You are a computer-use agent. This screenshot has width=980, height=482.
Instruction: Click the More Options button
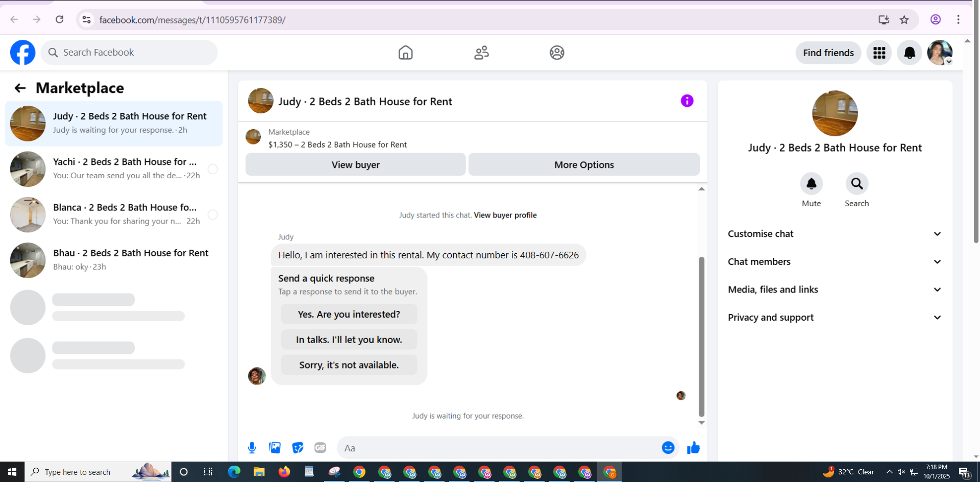(x=584, y=164)
